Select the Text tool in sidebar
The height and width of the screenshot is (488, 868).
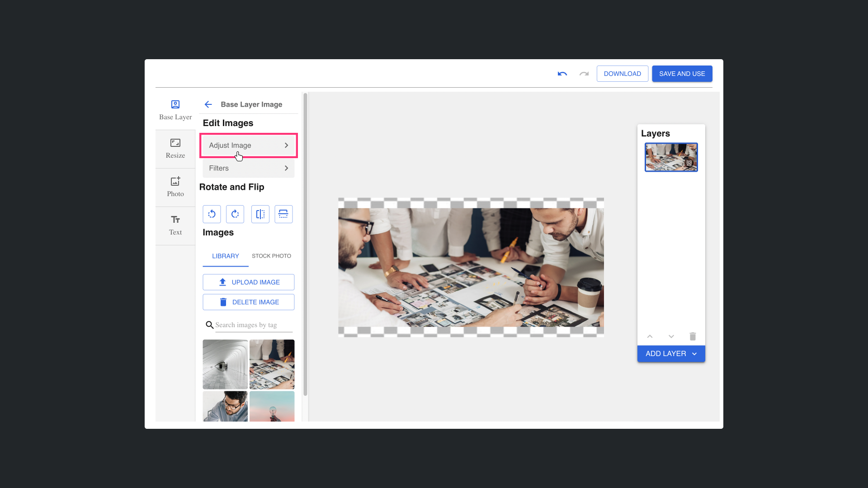click(x=175, y=225)
